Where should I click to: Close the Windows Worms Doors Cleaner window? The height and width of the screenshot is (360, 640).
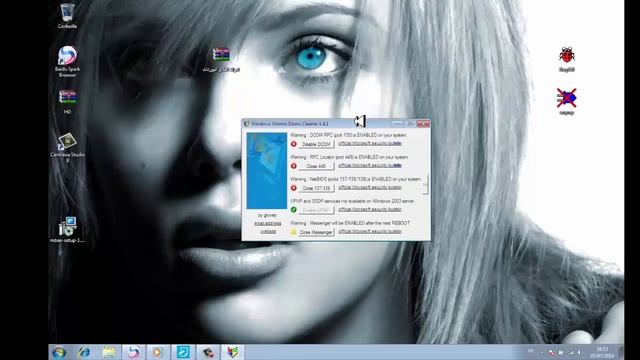(x=423, y=124)
